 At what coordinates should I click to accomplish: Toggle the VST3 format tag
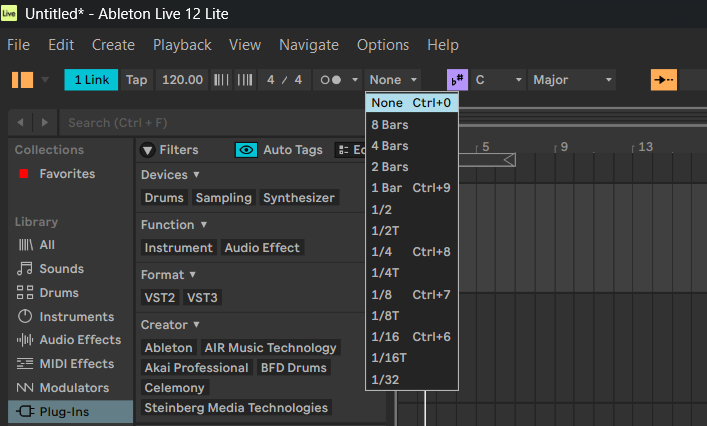click(202, 298)
